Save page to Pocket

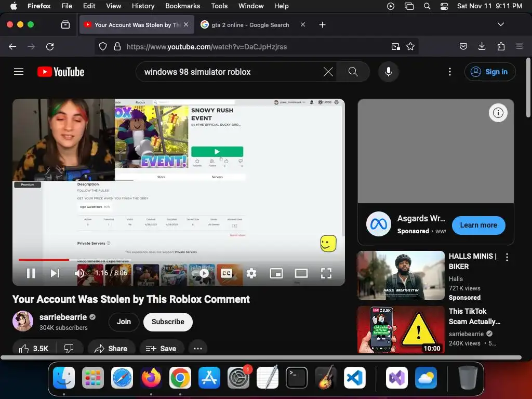tap(463, 46)
